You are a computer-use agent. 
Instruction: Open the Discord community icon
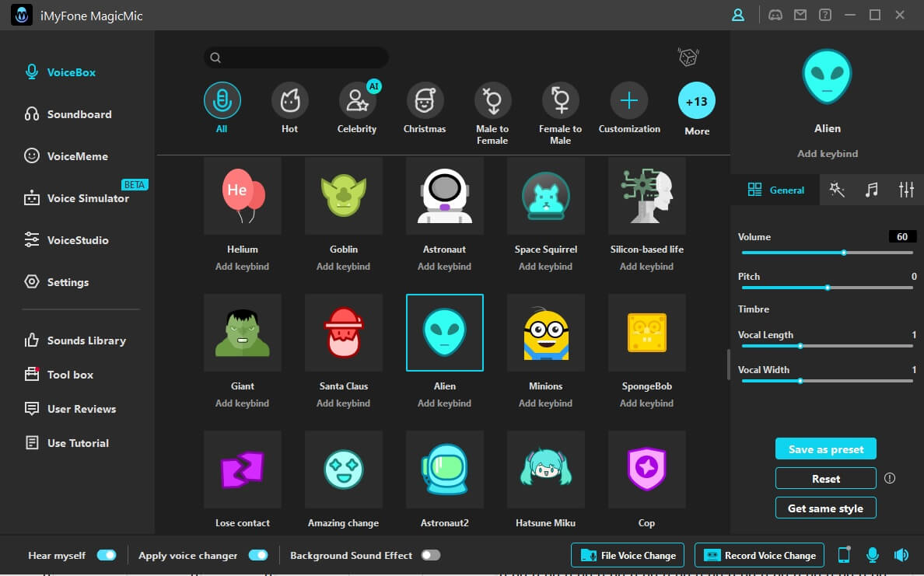tap(775, 16)
